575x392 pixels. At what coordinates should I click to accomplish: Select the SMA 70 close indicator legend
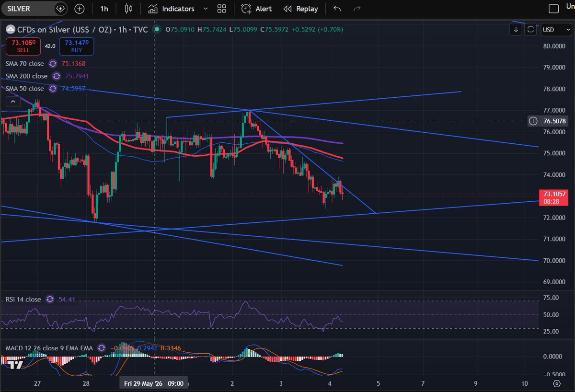click(24, 63)
